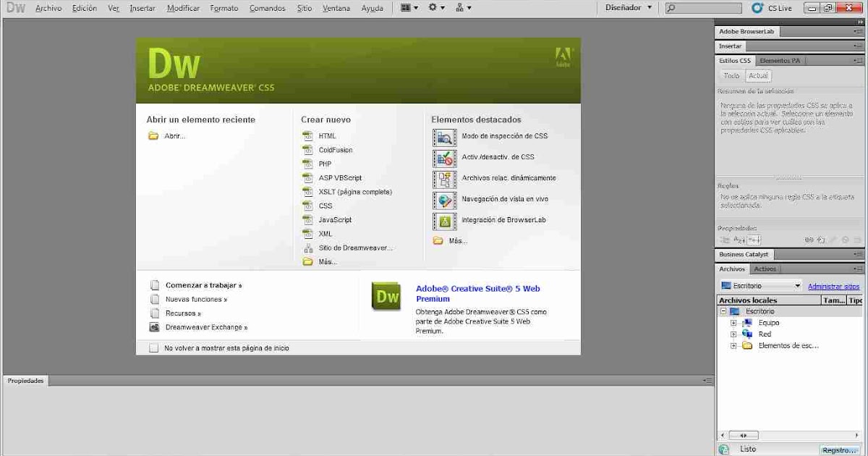The width and height of the screenshot is (868, 456).
Task: Open the Insertar menu in menu bar
Action: click(142, 8)
